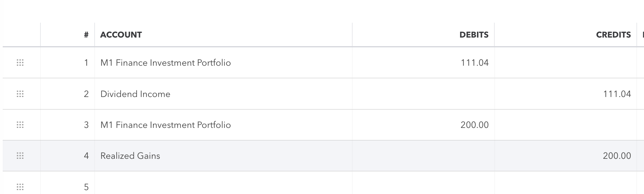644x194 pixels.
Task: Edit the 200.00 credit for Realized Gains
Action: pyautogui.click(x=617, y=156)
